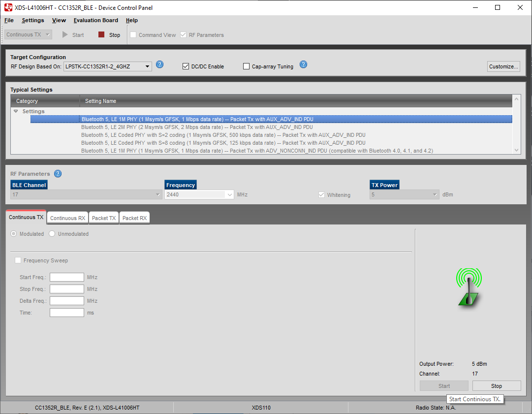
Task: Click the Setting Name column header
Action: click(x=296, y=101)
